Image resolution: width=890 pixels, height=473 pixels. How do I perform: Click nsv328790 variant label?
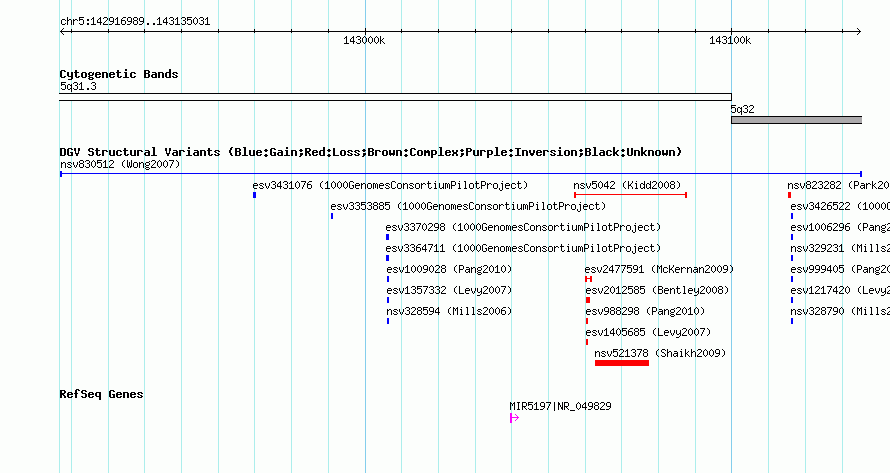coord(840,312)
